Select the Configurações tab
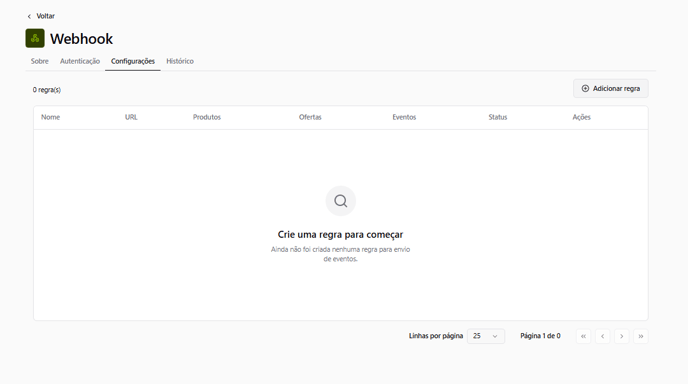 pos(133,61)
